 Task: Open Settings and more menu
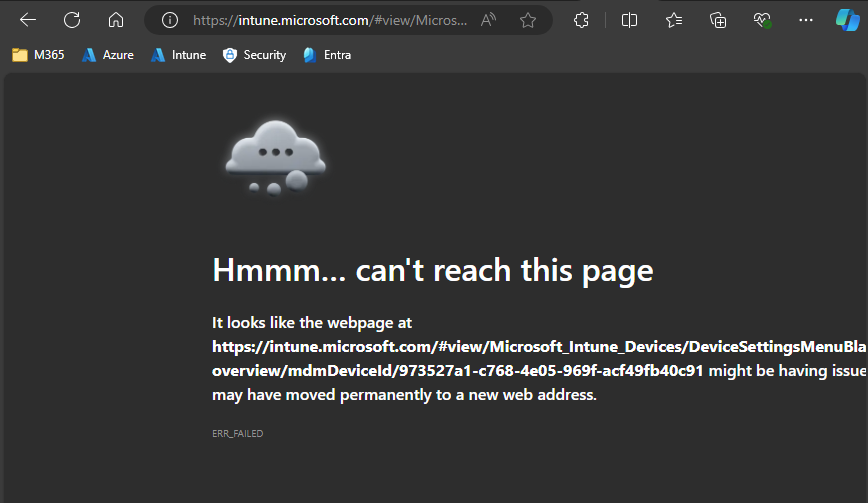pos(806,20)
